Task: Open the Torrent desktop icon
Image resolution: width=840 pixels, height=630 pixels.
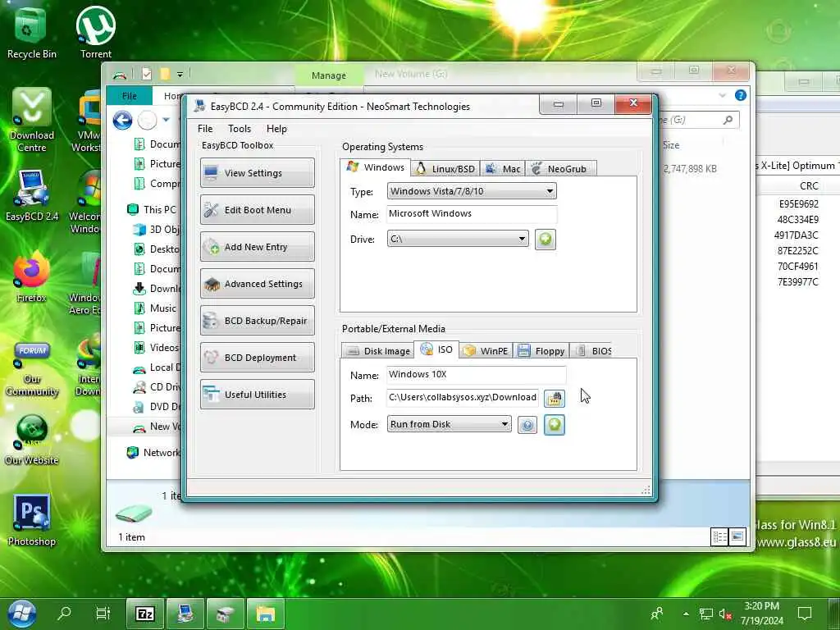Action: [96, 33]
